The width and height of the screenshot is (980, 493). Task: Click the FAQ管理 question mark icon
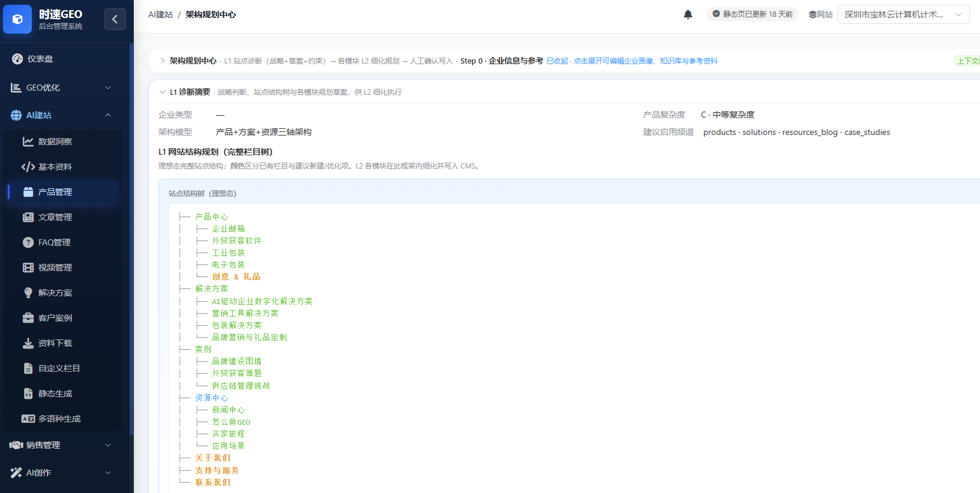tap(28, 242)
